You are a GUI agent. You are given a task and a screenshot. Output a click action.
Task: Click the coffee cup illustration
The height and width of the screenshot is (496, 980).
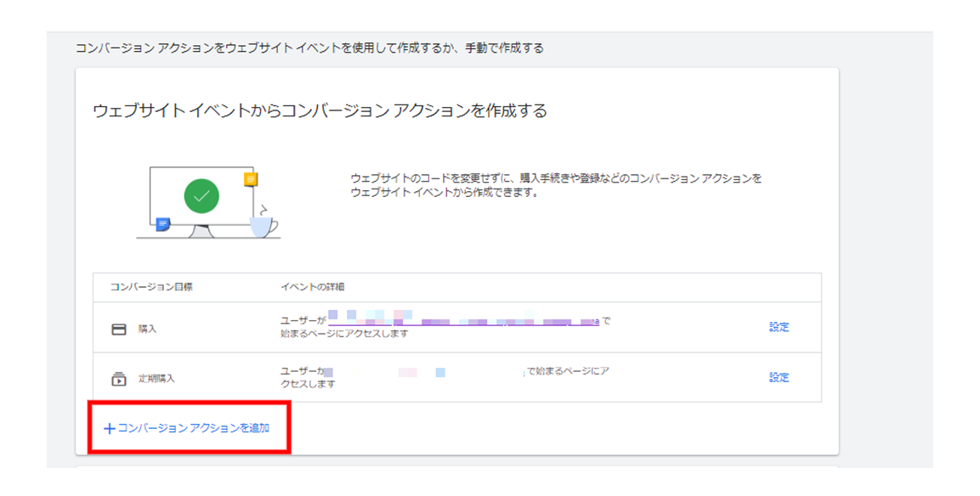263,224
